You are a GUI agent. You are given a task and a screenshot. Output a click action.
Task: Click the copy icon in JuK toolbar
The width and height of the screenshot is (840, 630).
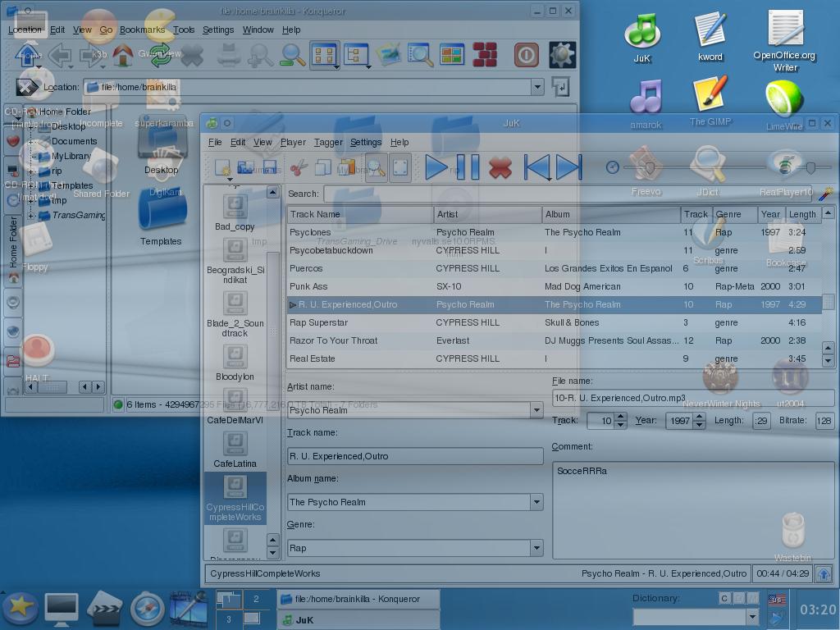323,167
